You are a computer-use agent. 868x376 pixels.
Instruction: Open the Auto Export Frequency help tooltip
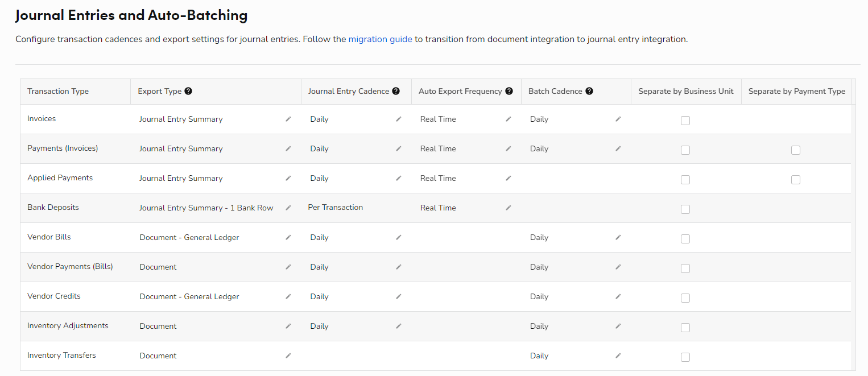tap(509, 90)
